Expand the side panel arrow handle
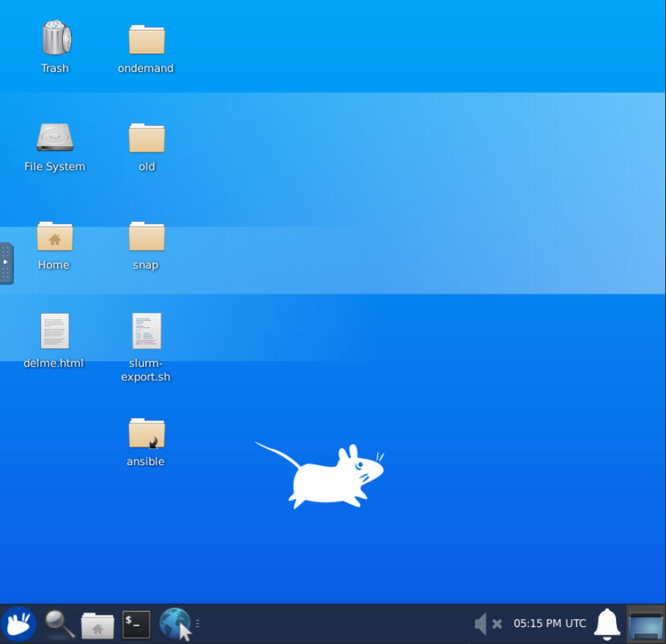This screenshot has width=666, height=644. [6, 263]
